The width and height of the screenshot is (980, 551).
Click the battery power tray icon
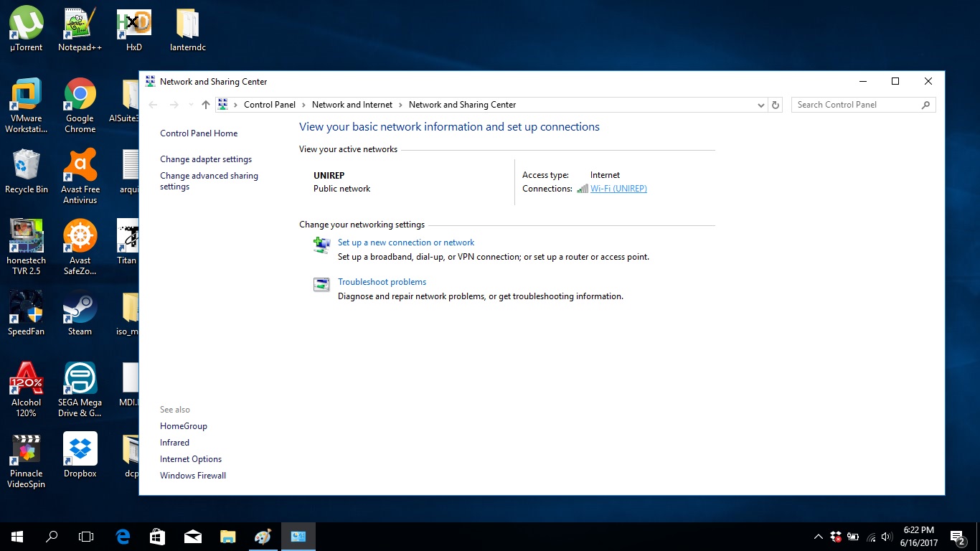[853, 537]
